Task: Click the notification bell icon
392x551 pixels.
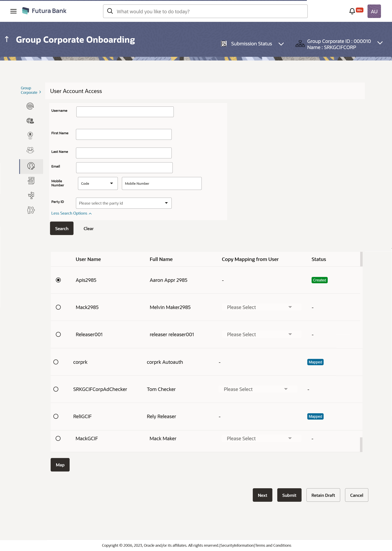Action: point(352,11)
